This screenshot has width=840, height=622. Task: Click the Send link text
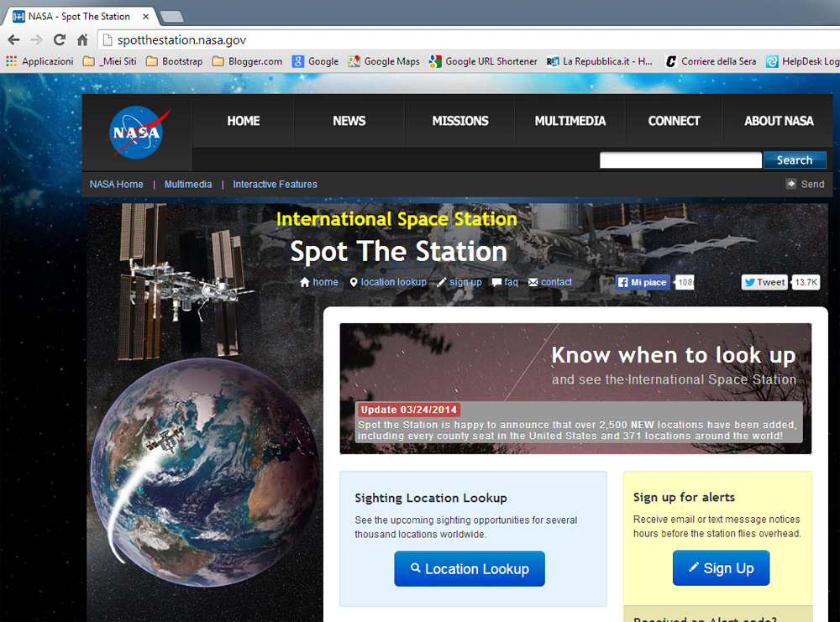coord(812,184)
